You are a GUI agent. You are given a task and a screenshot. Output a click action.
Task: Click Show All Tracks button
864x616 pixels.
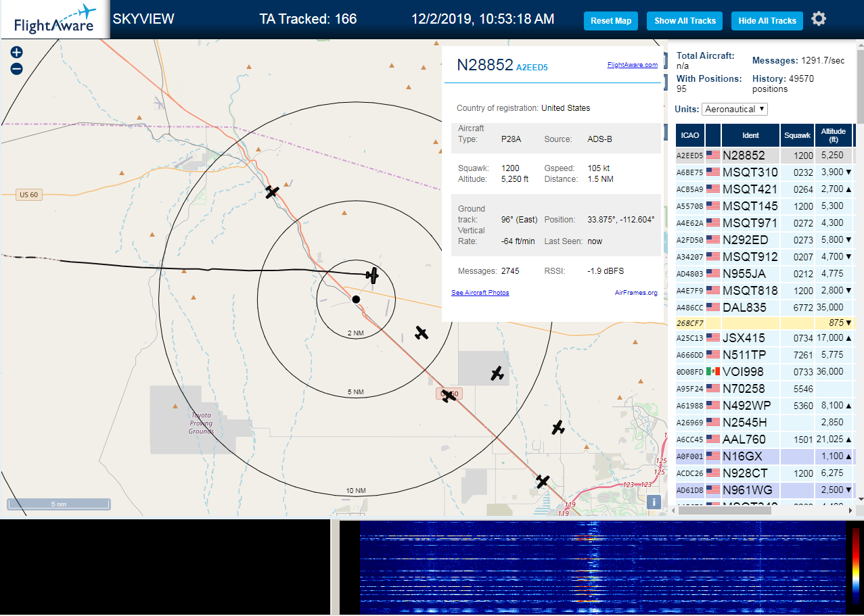(685, 21)
